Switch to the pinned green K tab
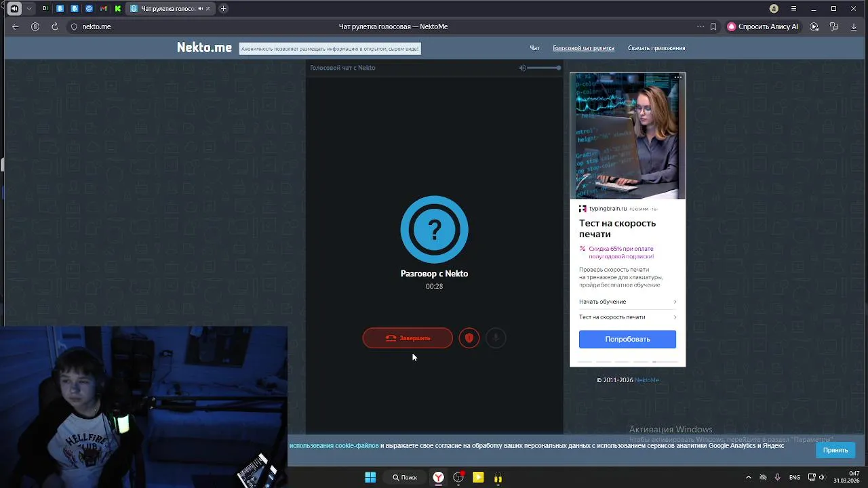The width and height of the screenshot is (868, 488). pyautogui.click(x=118, y=9)
